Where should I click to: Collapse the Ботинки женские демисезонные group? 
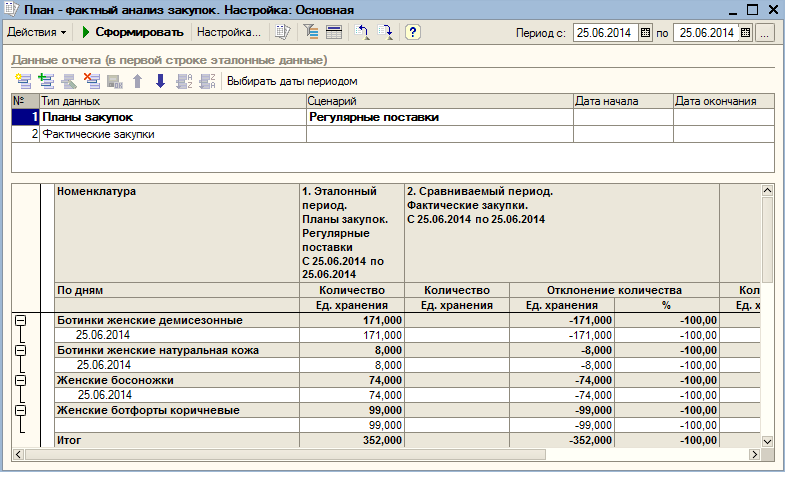tap(21, 320)
